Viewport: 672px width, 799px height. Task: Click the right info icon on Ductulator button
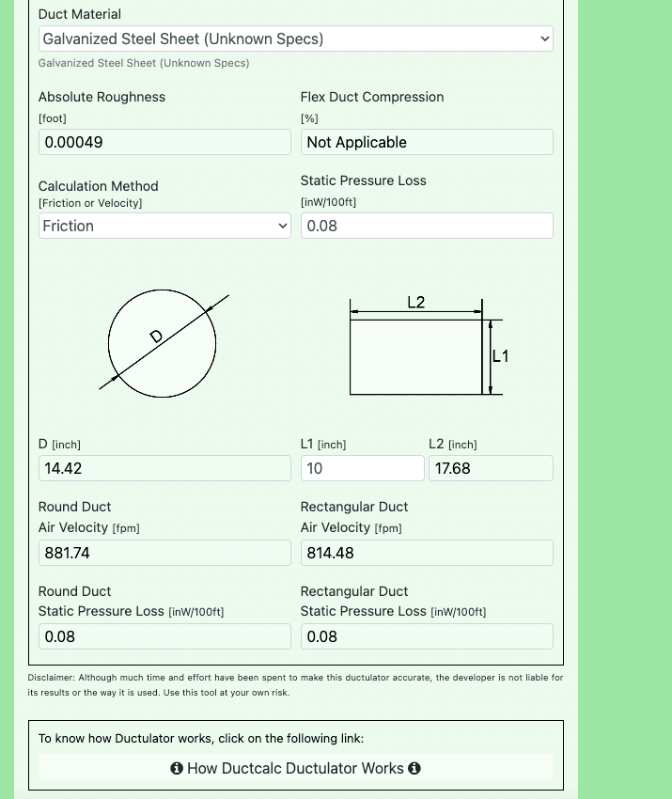414,768
